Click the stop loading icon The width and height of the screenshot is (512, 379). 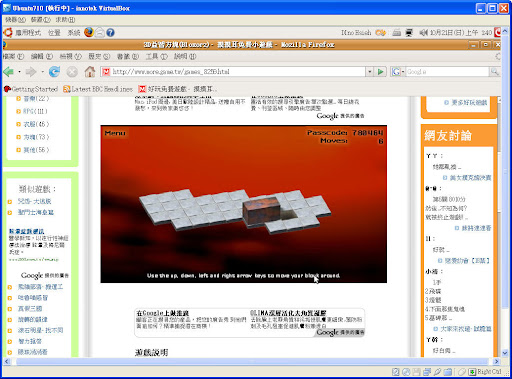(x=72, y=71)
